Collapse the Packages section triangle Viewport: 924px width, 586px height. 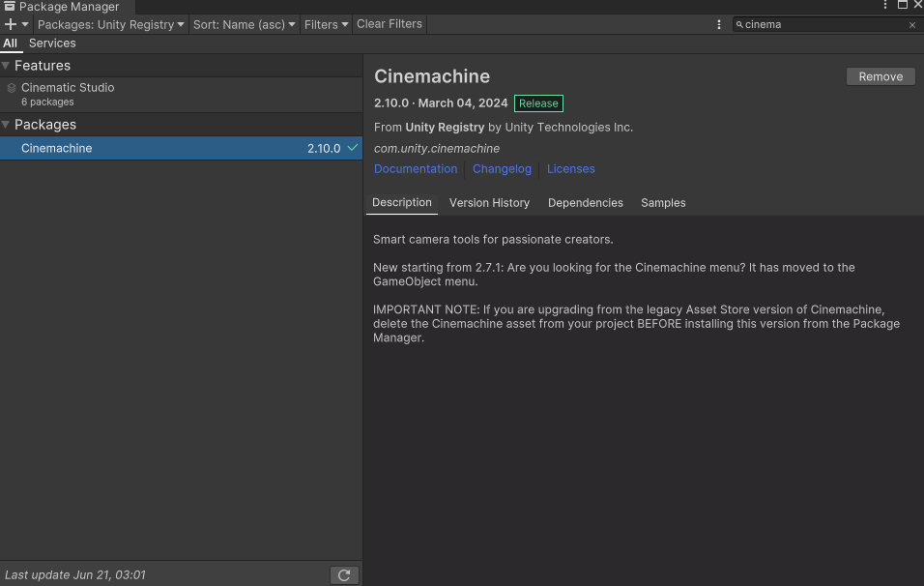pos(6,125)
